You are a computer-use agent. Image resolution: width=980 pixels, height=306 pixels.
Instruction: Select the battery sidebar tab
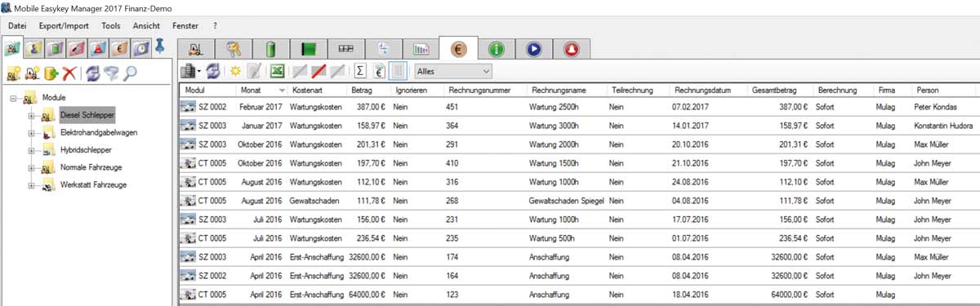click(55, 47)
